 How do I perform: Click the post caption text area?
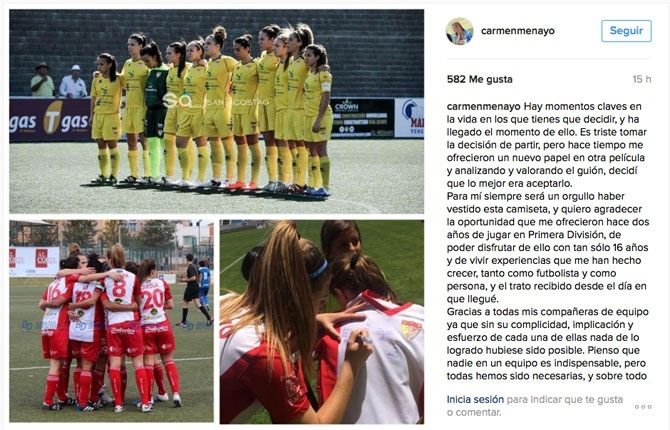548,241
